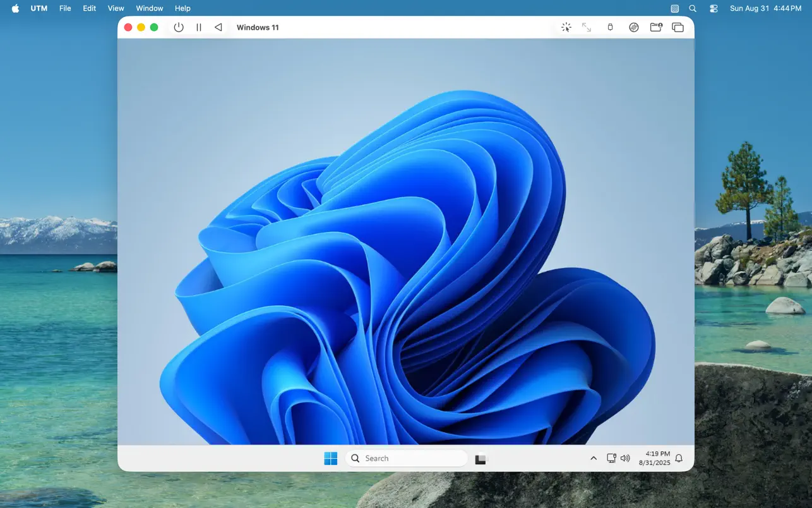Open the Windows Start menu
The height and width of the screenshot is (508, 812).
(330, 458)
